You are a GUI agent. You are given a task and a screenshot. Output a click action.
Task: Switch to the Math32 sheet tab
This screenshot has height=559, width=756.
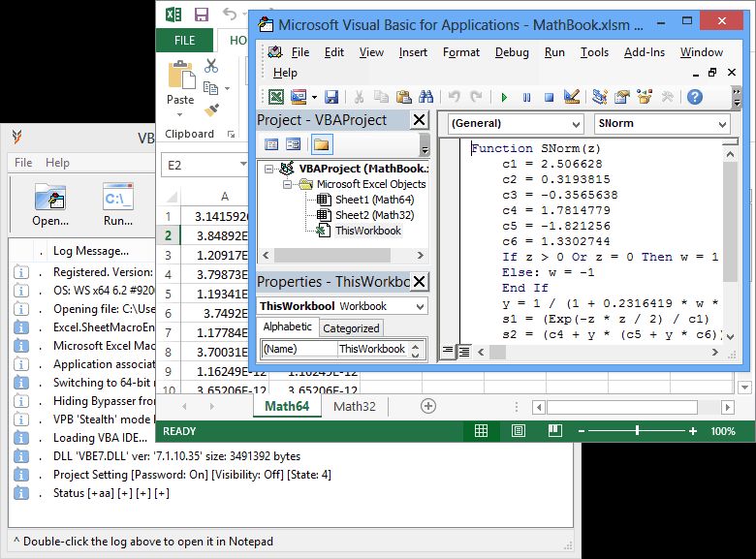354,406
